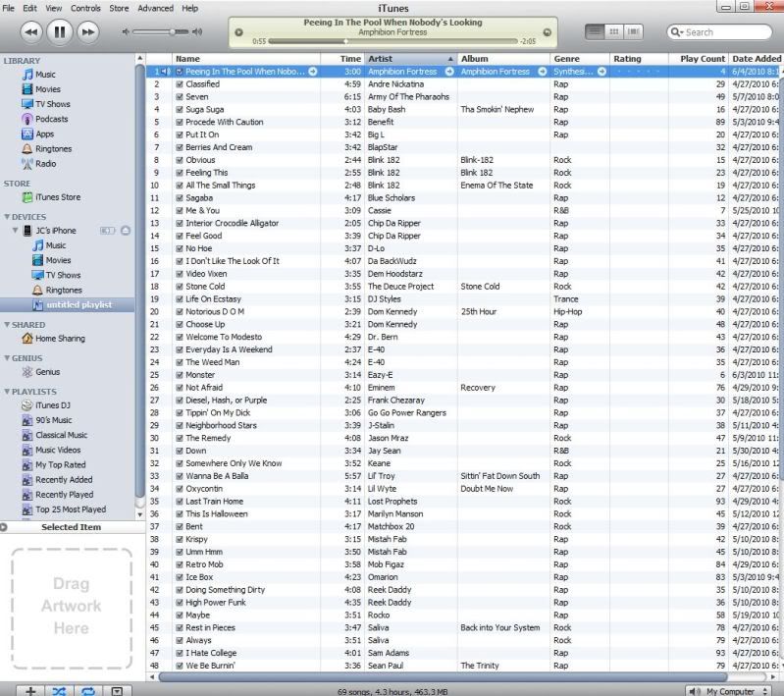Image resolution: width=784 pixels, height=696 pixels.
Task: Reverse Artist column sort order arrow
Action: (450, 59)
